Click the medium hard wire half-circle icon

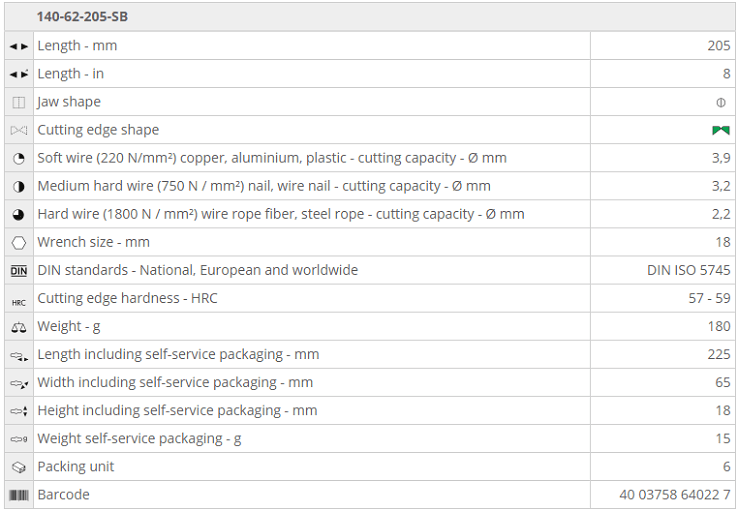(x=19, y=186)
